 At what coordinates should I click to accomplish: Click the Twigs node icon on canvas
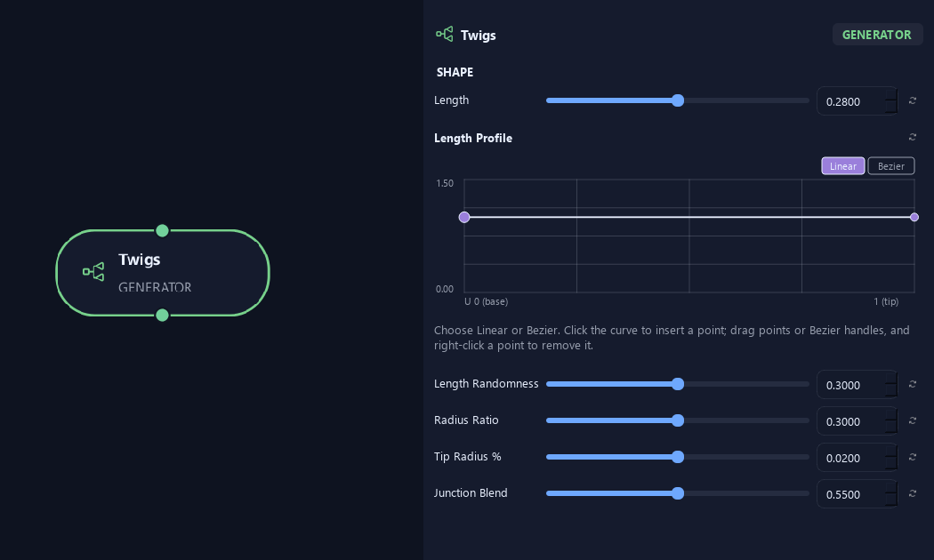93,271
